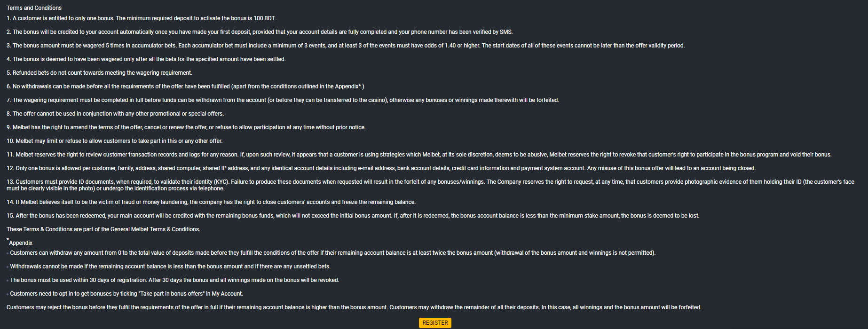Viewport: 868px width, 329px height.
Task: Click the "Appendix" heading with asterisk
Action: click(20, 243)
